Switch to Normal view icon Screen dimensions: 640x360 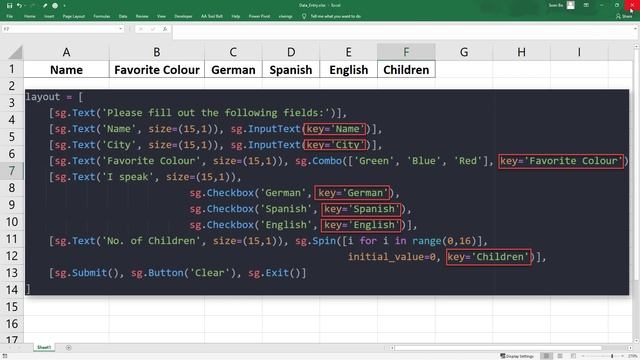coord(546,356)
